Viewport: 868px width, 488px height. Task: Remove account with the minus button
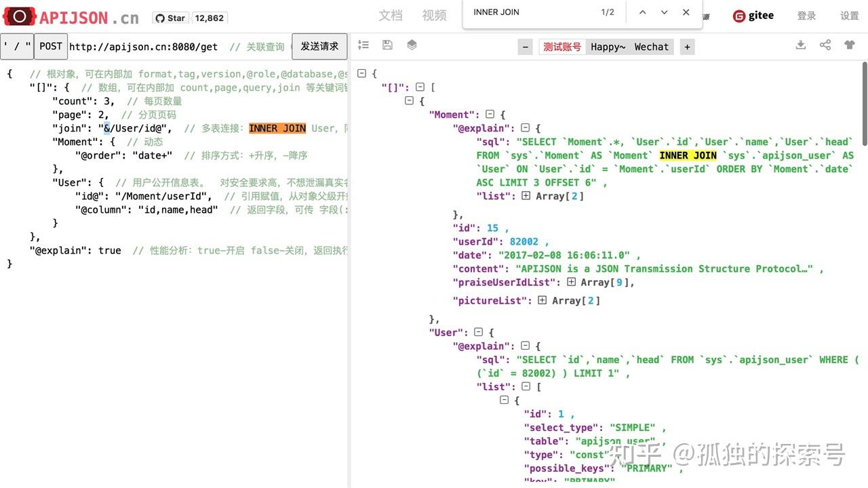pyautogui.click(x=526, y=47)
